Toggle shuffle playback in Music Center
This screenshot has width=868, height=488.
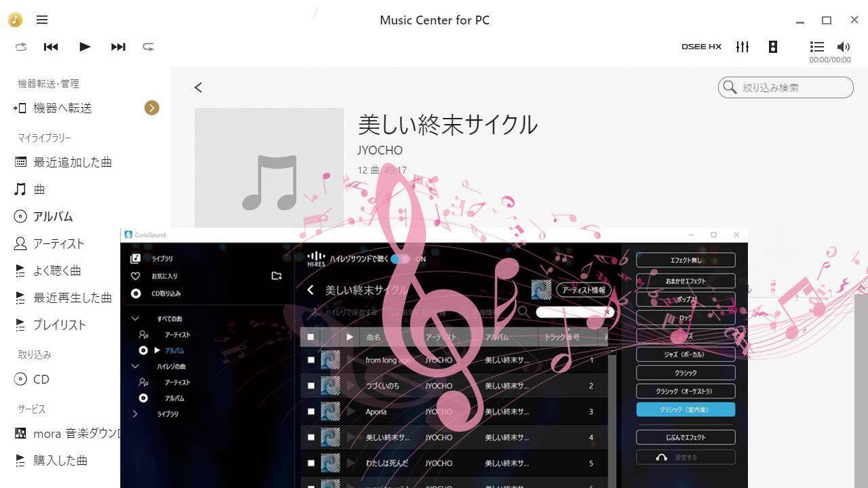pos(21,47)
